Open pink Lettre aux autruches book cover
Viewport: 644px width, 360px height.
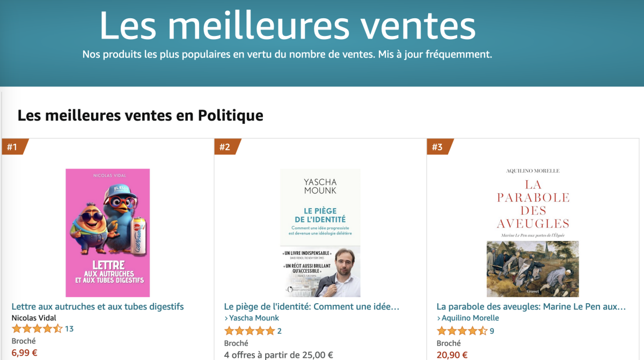[108, 233]
